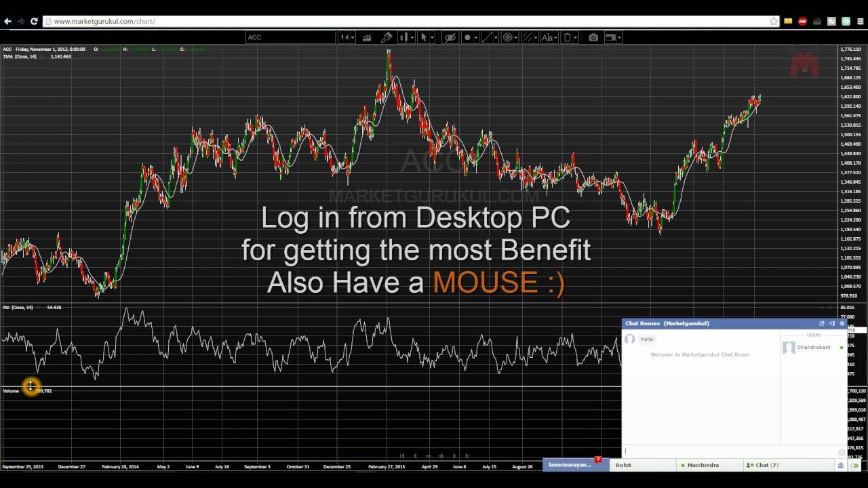This screenshot has width=868, height=488.
Task: Select the cursor pointer tool
Action: click(424, 37)
